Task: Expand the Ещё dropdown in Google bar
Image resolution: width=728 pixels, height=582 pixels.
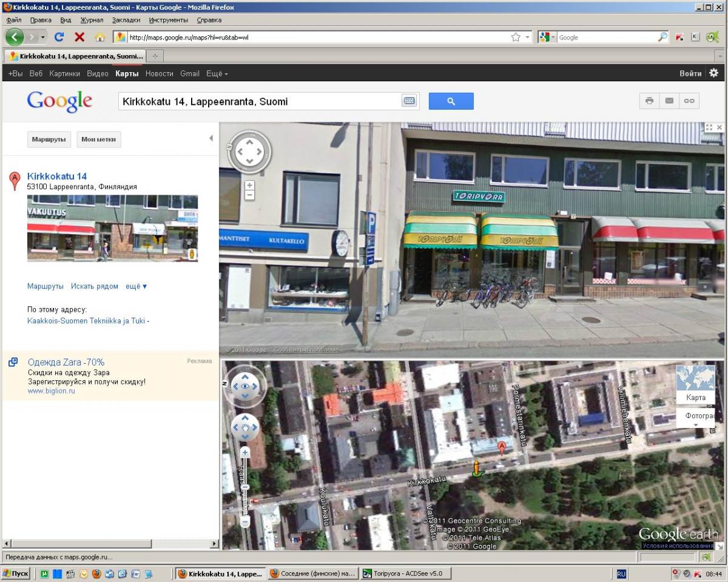Action: point(217,73)
